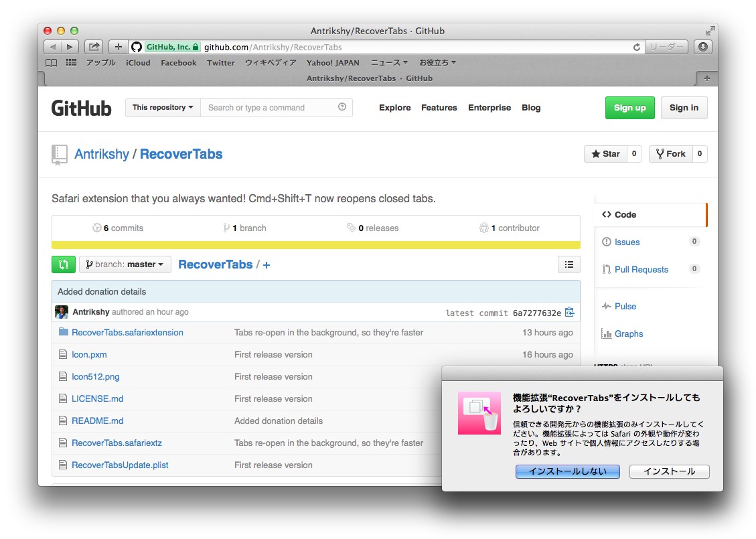View the 0 releases link
This screenshot has width=756, height=539.
click(x=373, y=228)
